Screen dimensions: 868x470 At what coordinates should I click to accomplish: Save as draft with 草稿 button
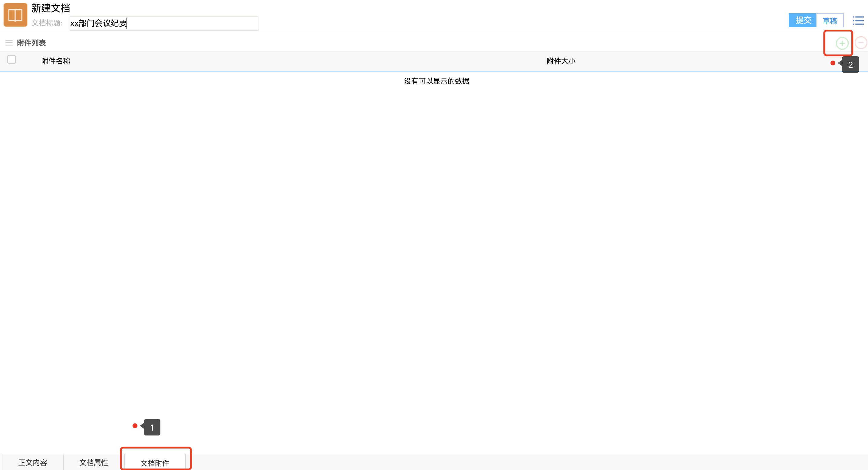click(830, 21)
